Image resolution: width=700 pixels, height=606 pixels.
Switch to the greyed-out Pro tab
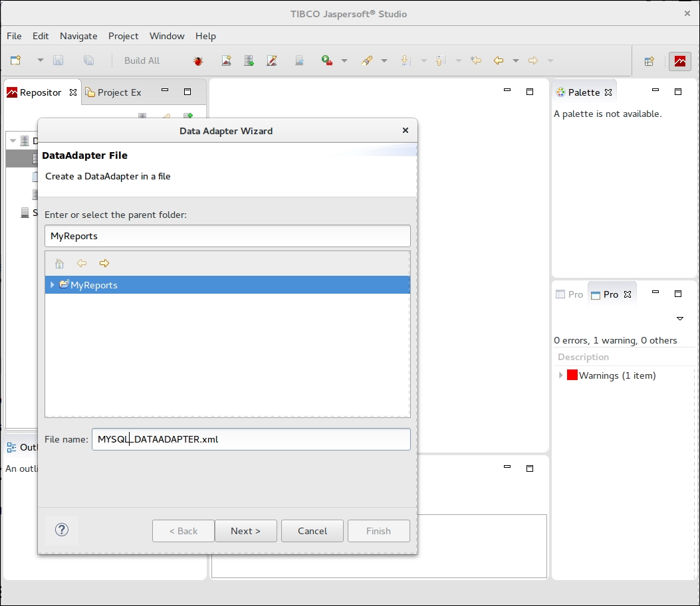[570, 294]
